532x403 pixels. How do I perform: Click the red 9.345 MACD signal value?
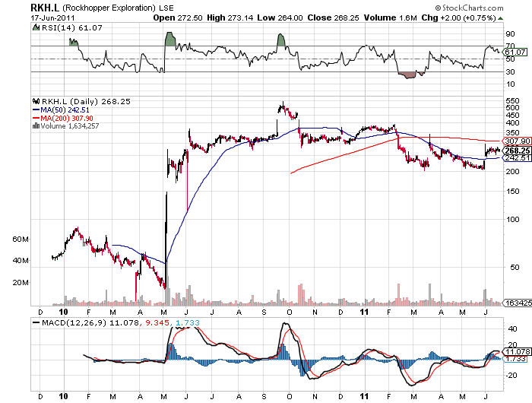[157, 322]
